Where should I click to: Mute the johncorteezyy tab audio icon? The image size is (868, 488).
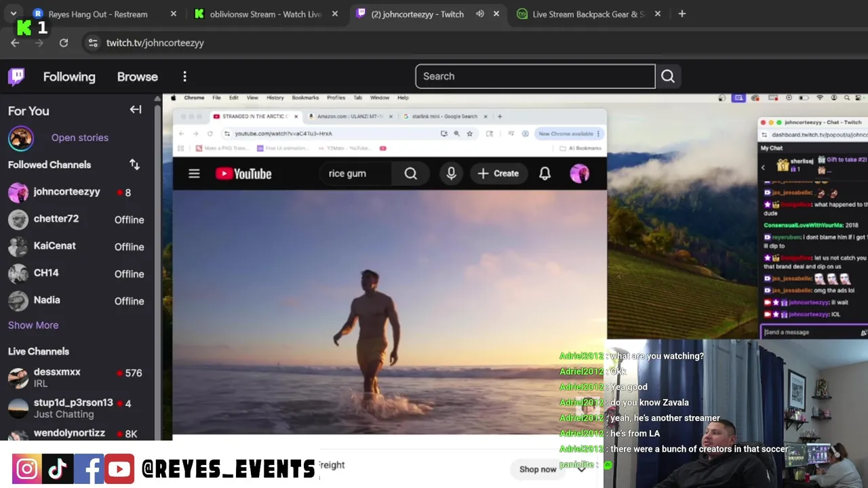(480, 14)
